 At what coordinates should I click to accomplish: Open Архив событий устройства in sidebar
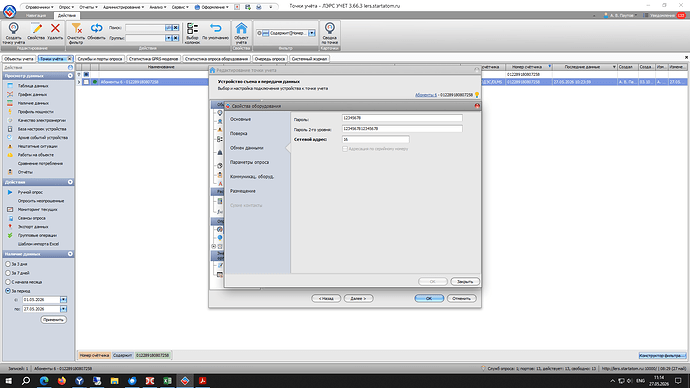43,137
